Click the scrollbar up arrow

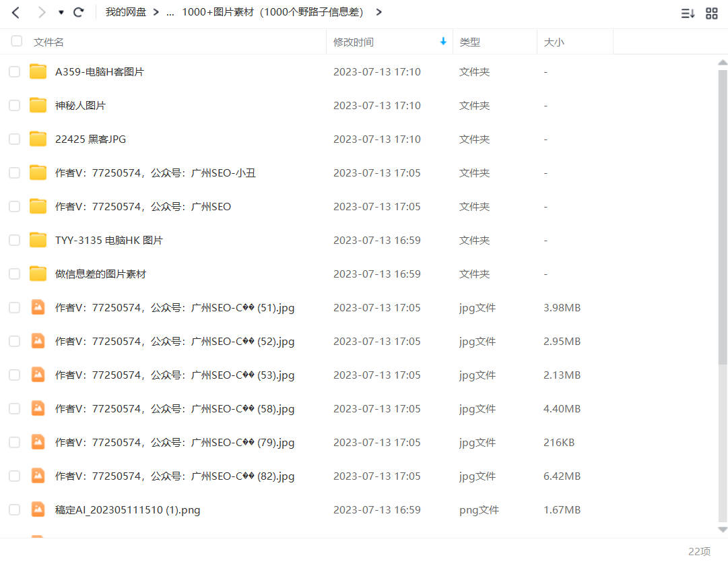[x=723, y=62]
